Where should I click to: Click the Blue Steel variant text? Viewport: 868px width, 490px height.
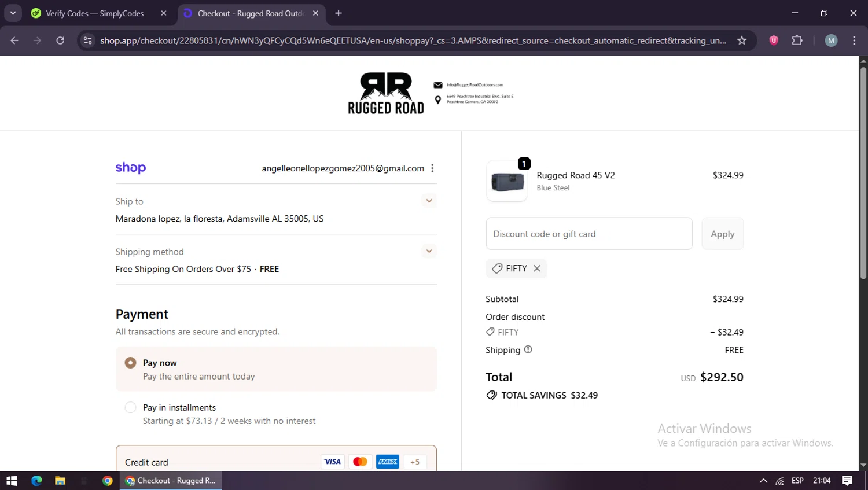[x=553, y=188]
